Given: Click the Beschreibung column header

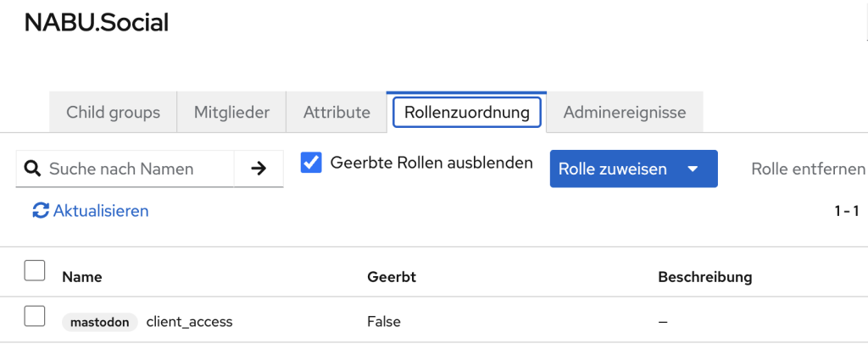Looking at the screenshot, I should tap(704, 277).
